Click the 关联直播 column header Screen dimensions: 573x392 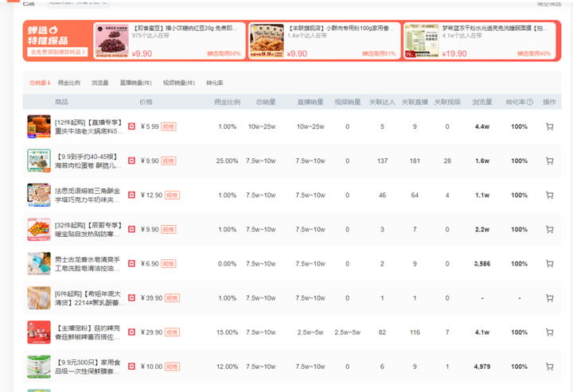415,103
